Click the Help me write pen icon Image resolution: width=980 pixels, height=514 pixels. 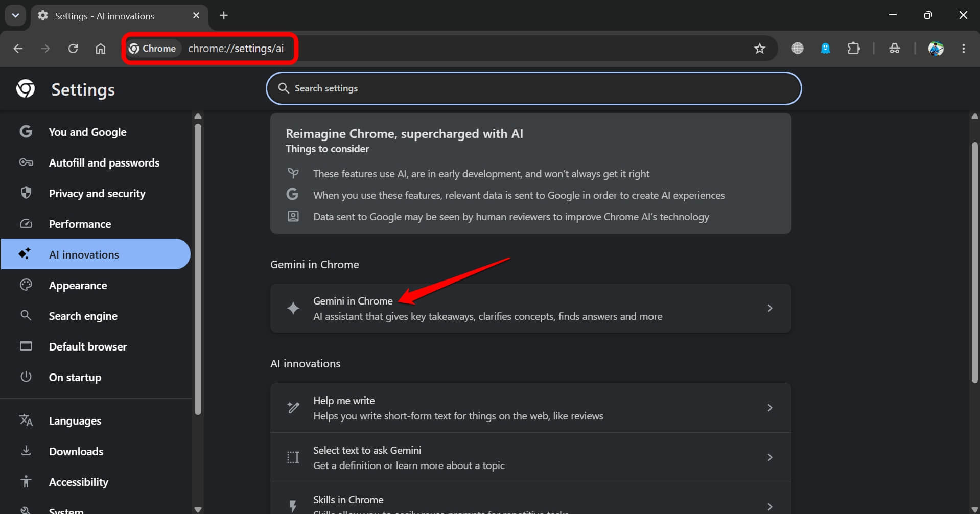[x=293, y=407]
